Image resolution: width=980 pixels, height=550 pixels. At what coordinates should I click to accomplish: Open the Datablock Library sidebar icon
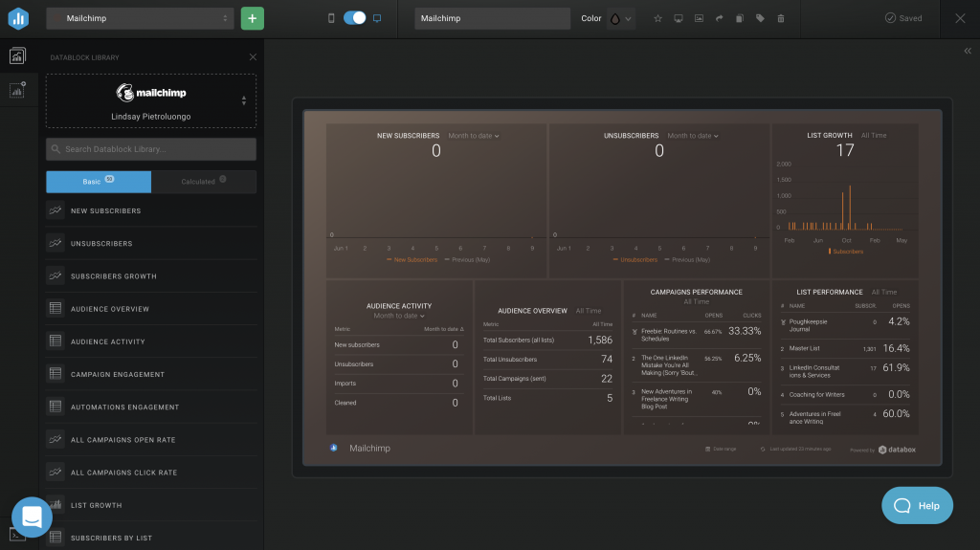(x=18, y=56)
